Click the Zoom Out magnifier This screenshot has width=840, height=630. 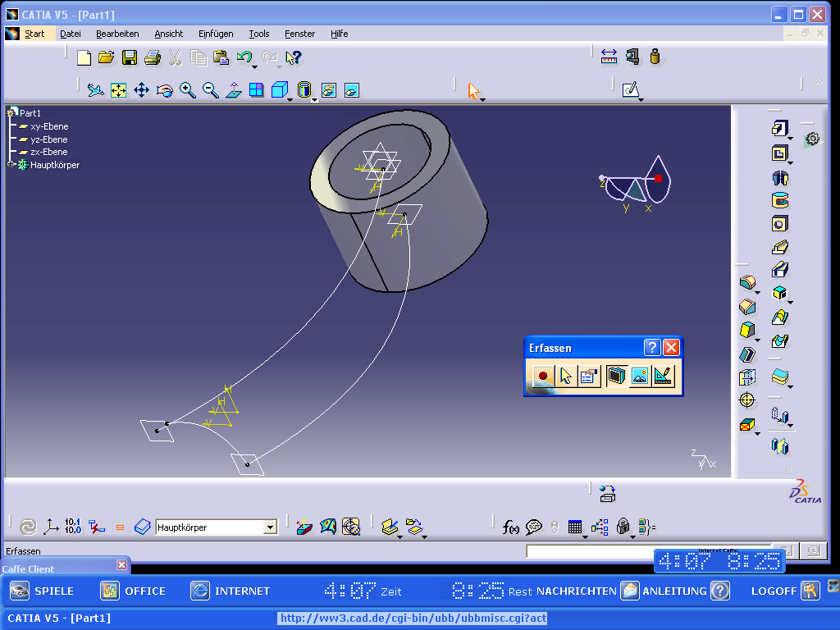[211, 90]
